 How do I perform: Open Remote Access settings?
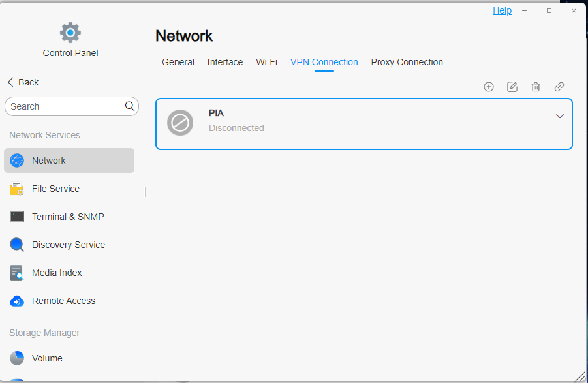coord(69,301)
